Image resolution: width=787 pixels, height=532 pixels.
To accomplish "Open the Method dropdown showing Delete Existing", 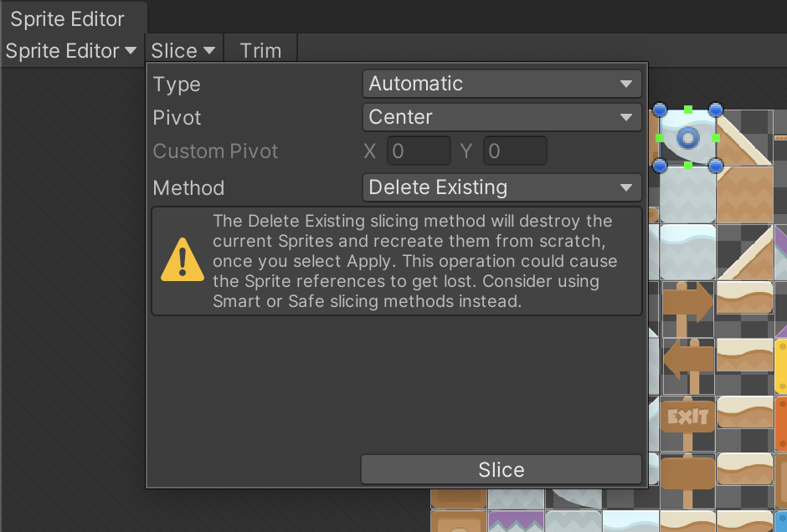I will click(502, 187).
